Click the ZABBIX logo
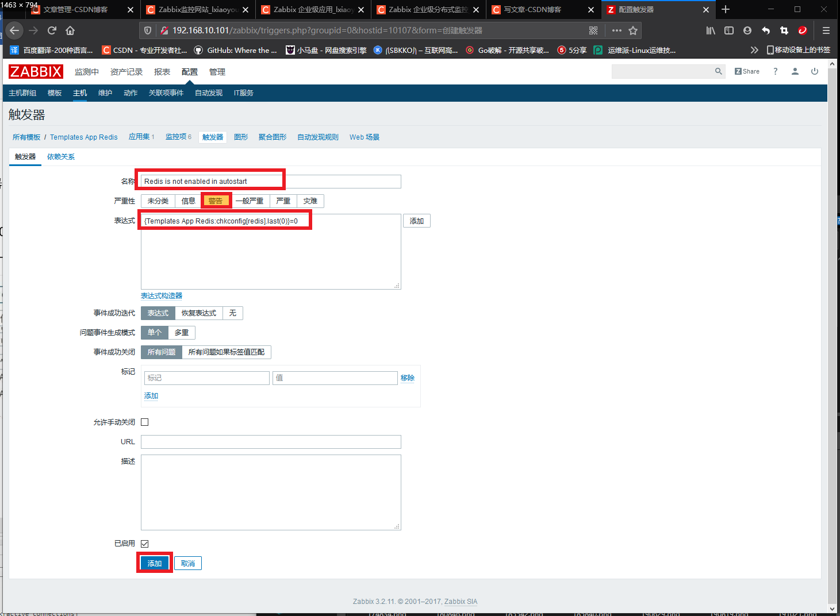The width and height of the screenshot is (840, 616). point(36,71)
